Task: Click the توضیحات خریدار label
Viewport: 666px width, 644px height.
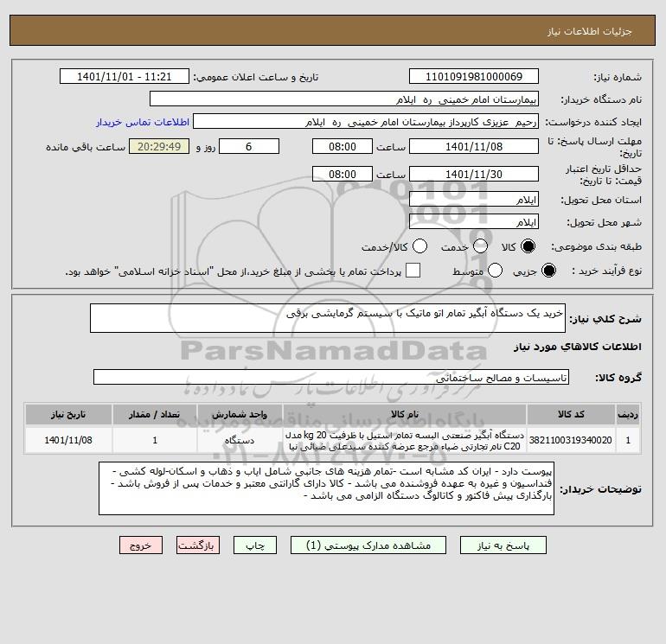Action: [600, 489]
